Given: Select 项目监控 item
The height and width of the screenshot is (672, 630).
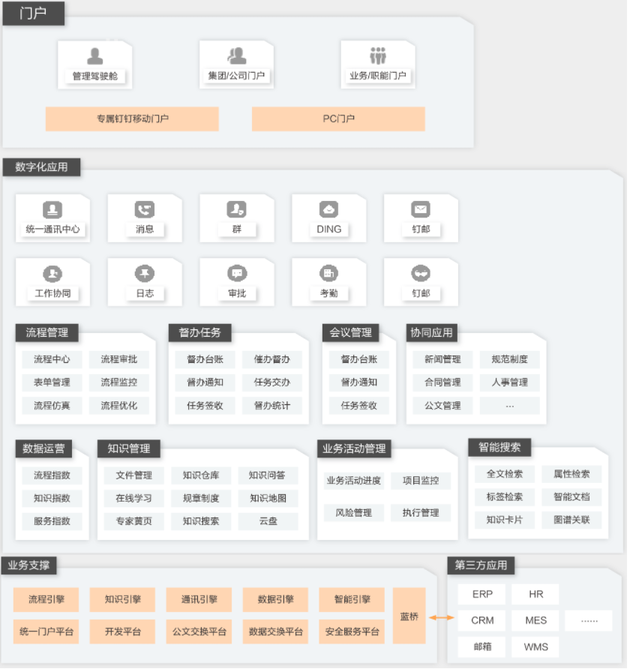Looking at the screenshot, I should [x=421, y=482].
